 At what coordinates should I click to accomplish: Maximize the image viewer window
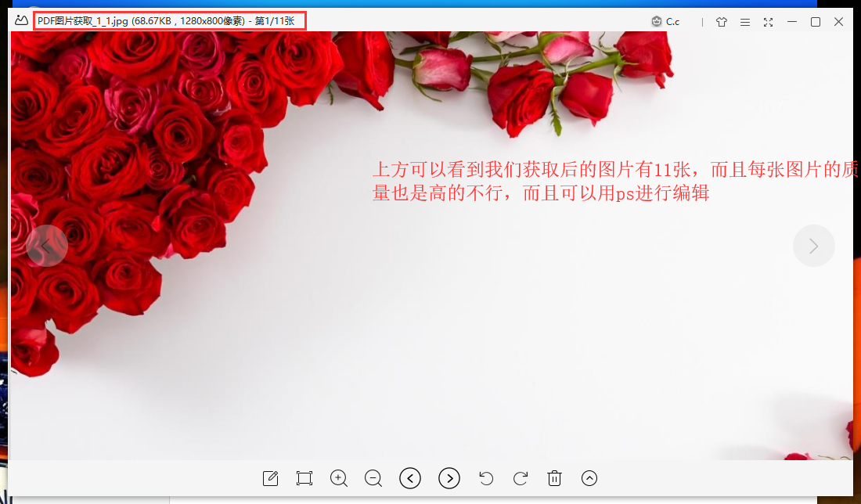click(x=816, y=22)
